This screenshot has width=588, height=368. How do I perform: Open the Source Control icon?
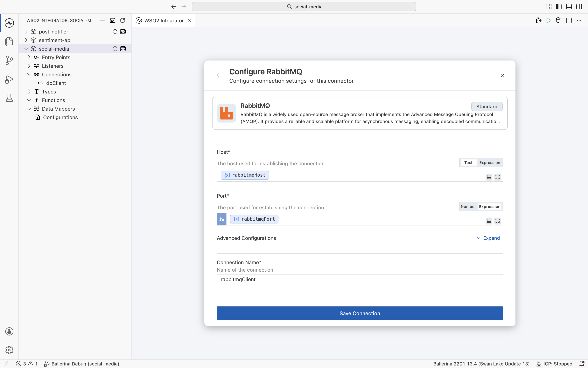coord(9,60)
